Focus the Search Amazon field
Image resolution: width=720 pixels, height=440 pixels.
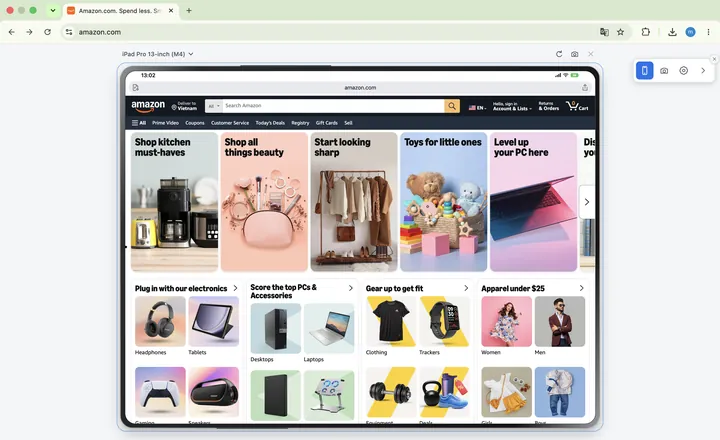[x=333, y=106]
